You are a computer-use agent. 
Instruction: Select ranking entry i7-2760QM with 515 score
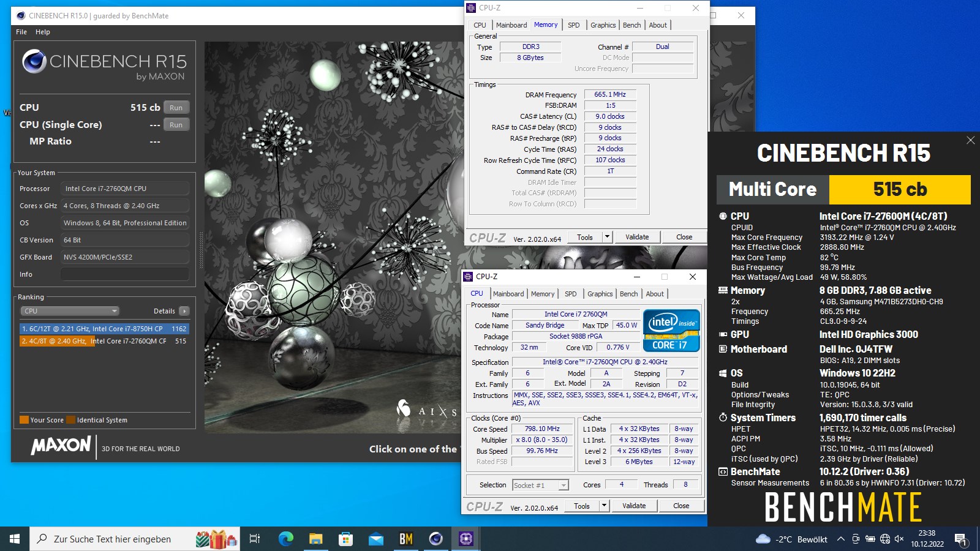(104, 341)
